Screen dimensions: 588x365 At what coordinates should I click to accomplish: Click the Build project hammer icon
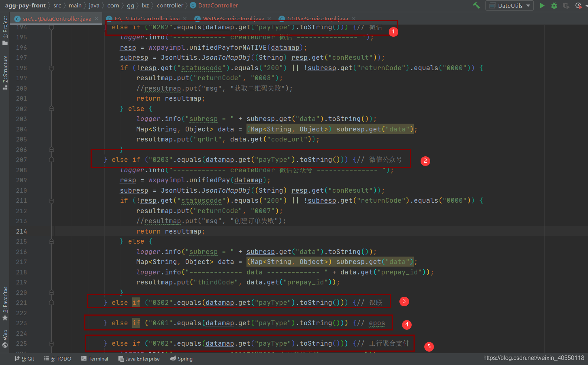pos(476,6)
